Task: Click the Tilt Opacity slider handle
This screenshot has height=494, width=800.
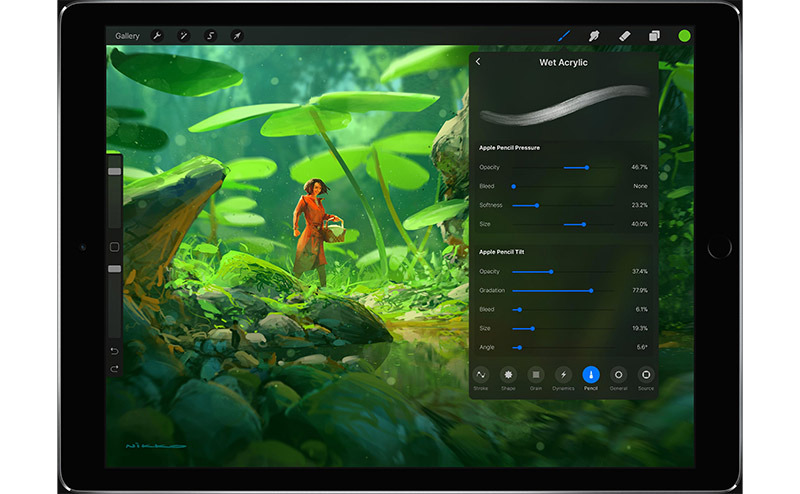Action: (x=551, y=271)
